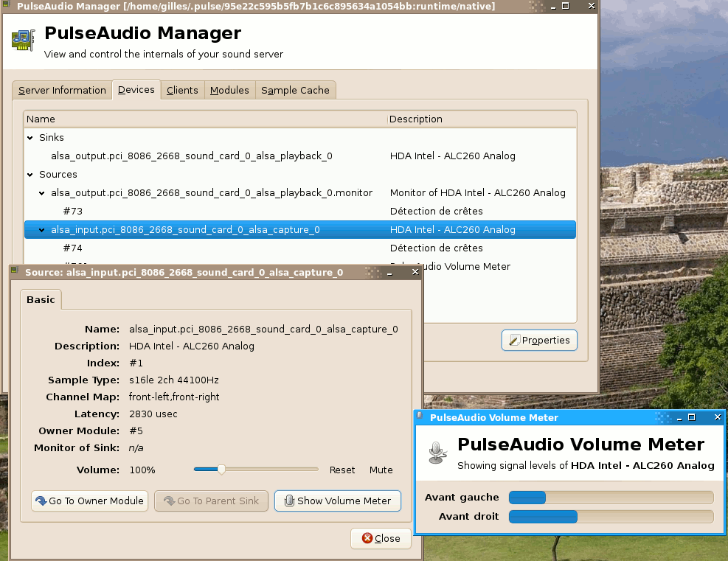The image size is (728, 561).
Task: Select the highlighted alsa_input alsa_capture_0 row
Action: (x=300, y=230)
